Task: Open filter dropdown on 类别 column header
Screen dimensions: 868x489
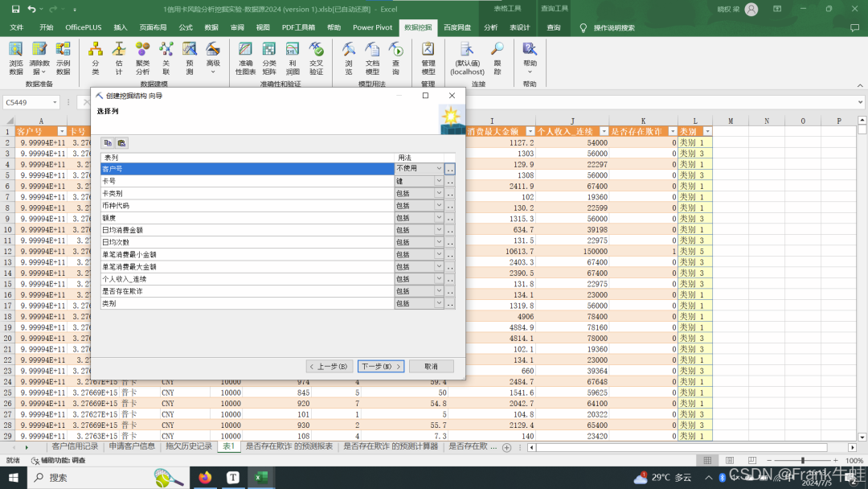Action: point(707,131)
